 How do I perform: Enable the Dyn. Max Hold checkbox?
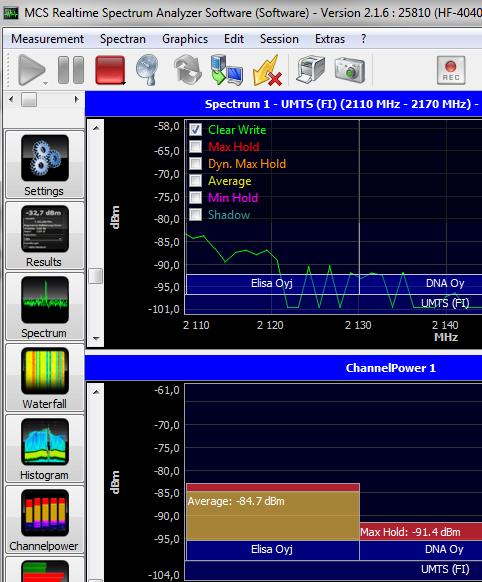tap(195, 163)
